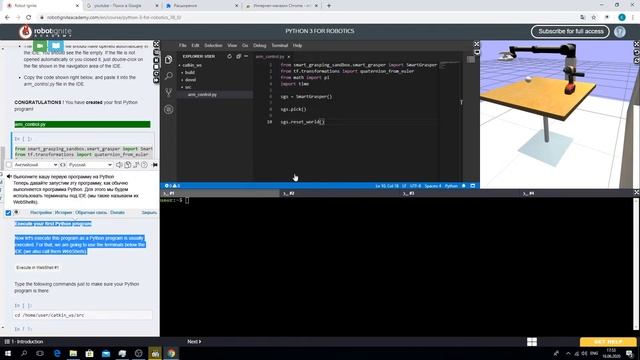
Task: Open the View menu in IDE
Action: point(232,46)
